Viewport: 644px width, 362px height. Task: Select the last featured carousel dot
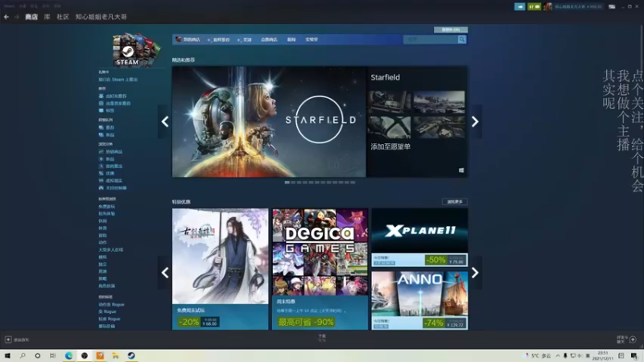click(x=353, y=183)
